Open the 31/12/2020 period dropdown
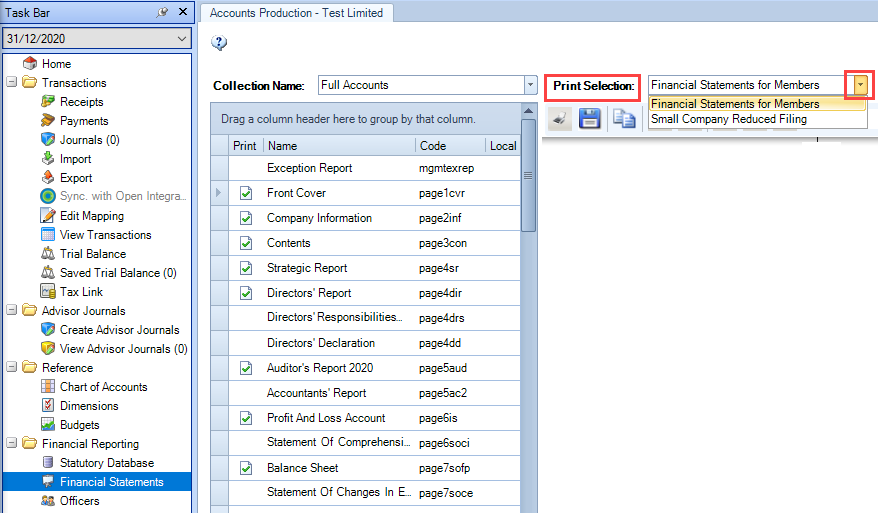 [181, 39]
